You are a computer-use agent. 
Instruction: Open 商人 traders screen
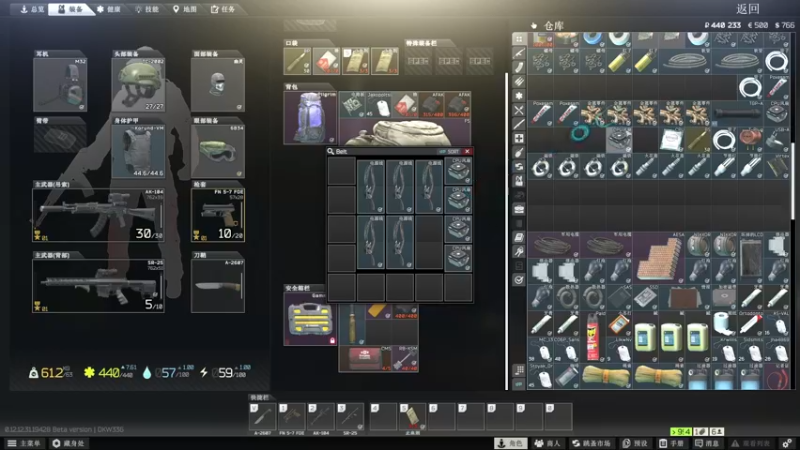point(547,443)
